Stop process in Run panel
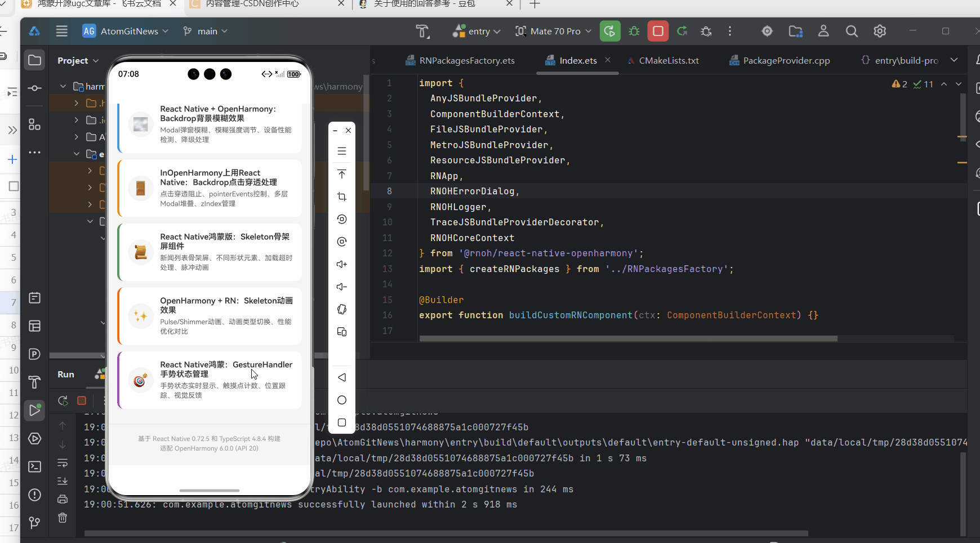This screenshot has height=543, width=980. click(82, 400)
